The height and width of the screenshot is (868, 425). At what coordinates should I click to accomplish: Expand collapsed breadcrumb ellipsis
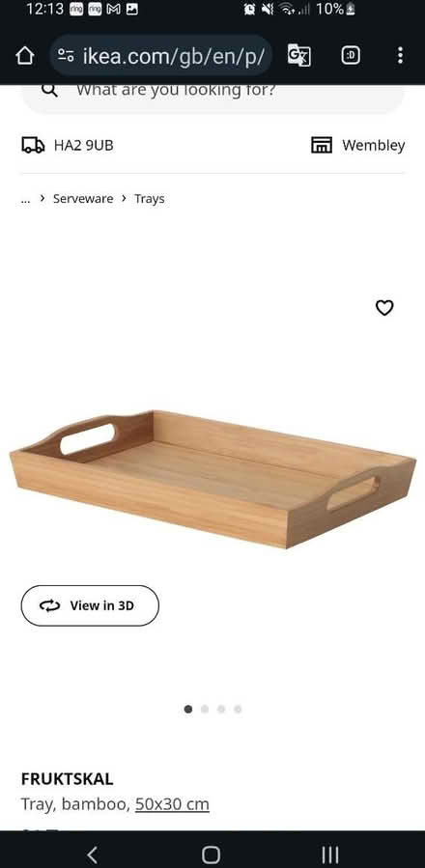[25, 199]
